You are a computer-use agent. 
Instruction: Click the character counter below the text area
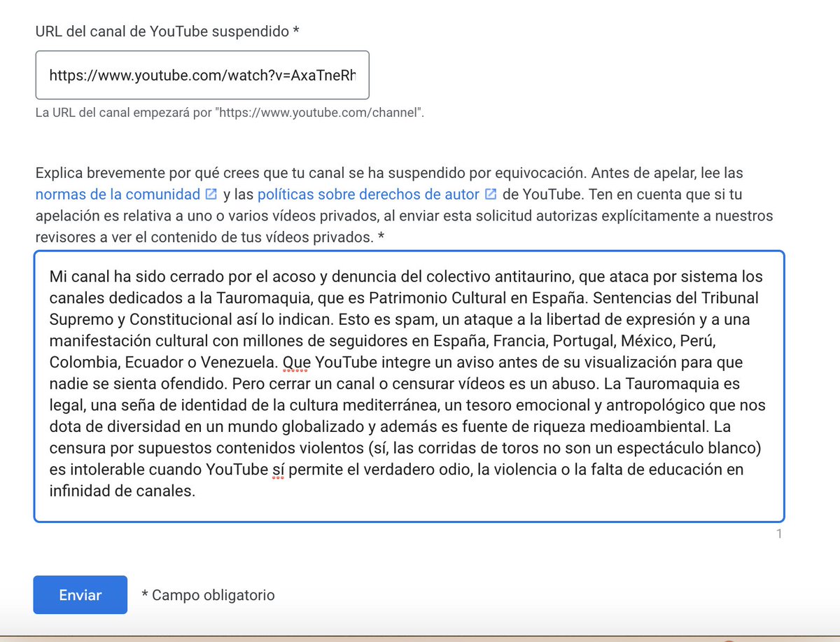tap(778, 534)
